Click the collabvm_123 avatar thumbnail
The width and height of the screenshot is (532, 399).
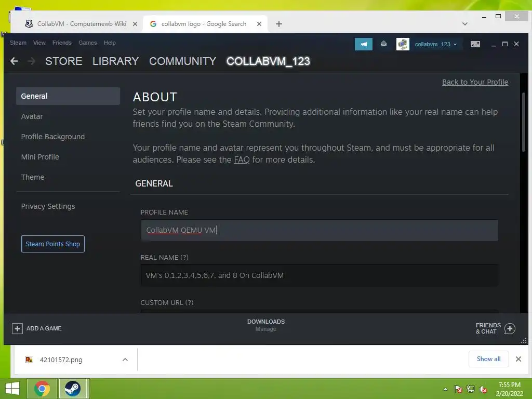tap(403, 44)
